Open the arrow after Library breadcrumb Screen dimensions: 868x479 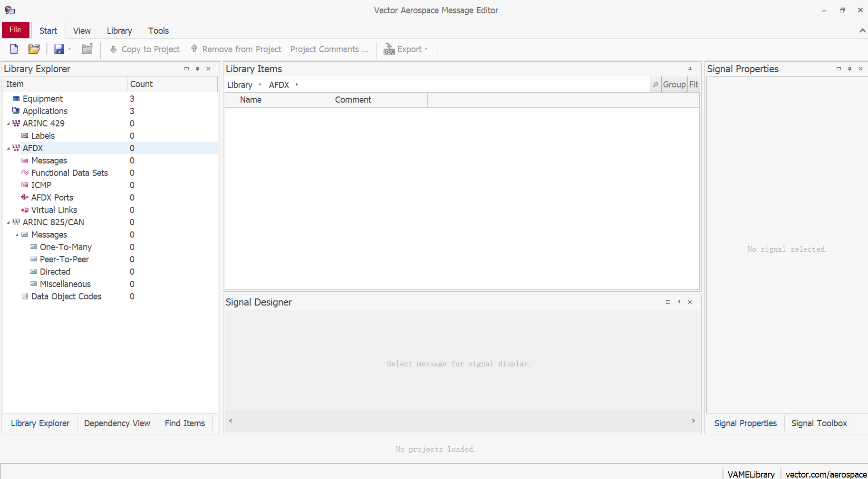pos(260,85)
